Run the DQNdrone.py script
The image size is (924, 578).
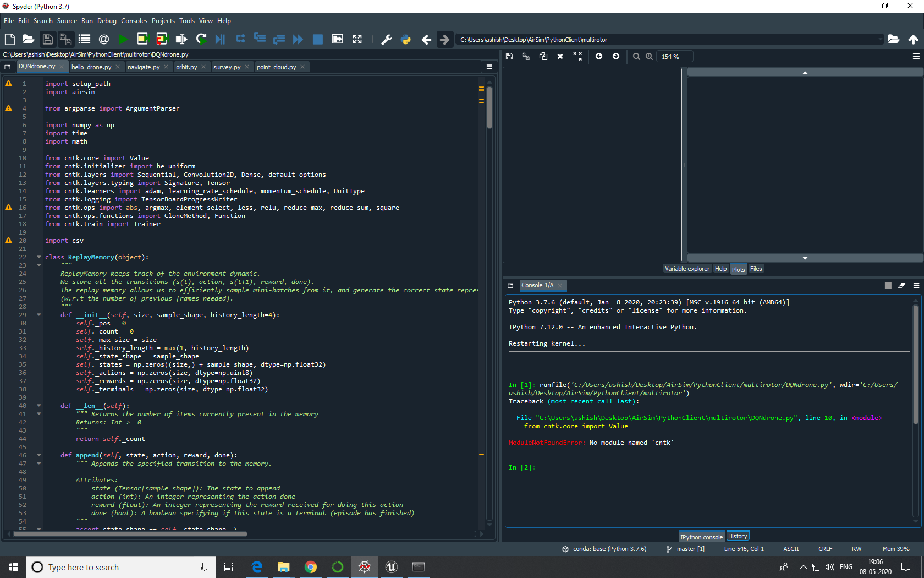point(123,39)
